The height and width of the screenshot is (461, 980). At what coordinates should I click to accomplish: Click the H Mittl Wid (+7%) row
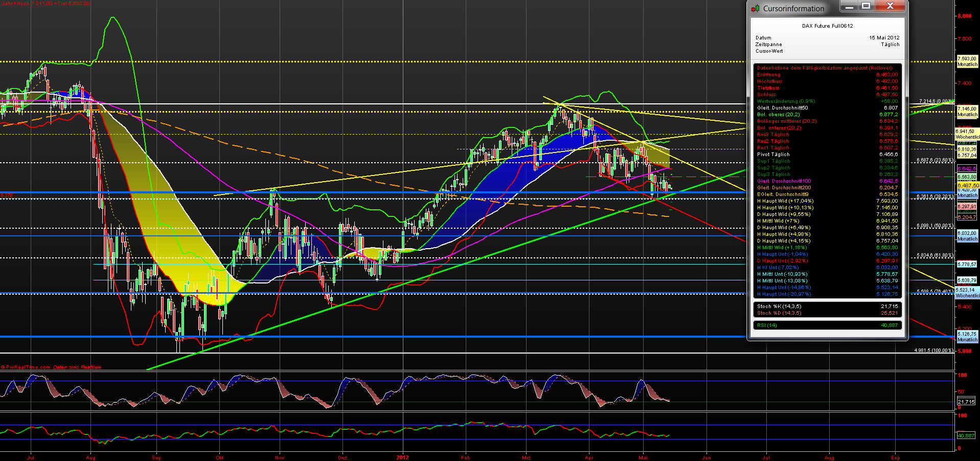coord(827,221)
